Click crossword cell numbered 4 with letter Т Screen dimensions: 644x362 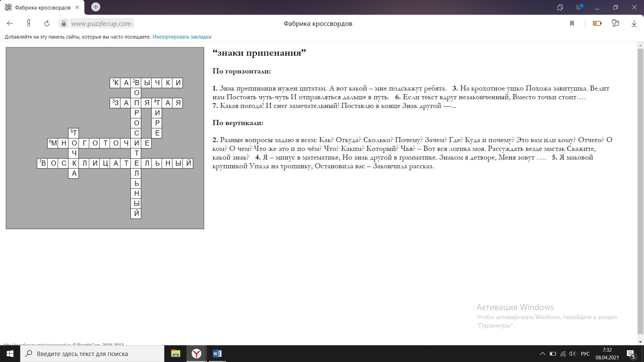(x=157, y=103)
